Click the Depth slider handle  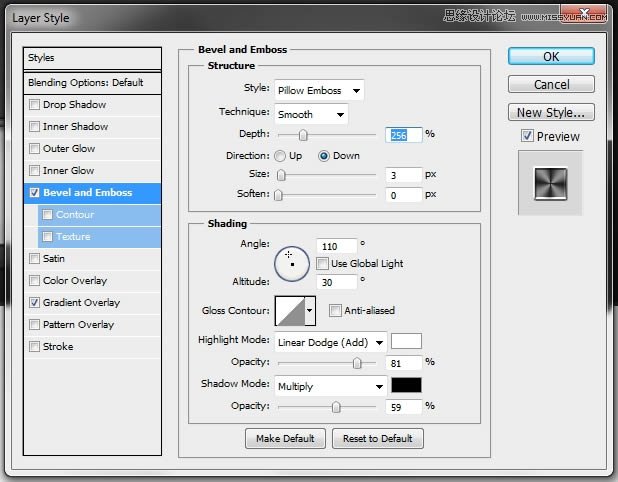[303, 135]
